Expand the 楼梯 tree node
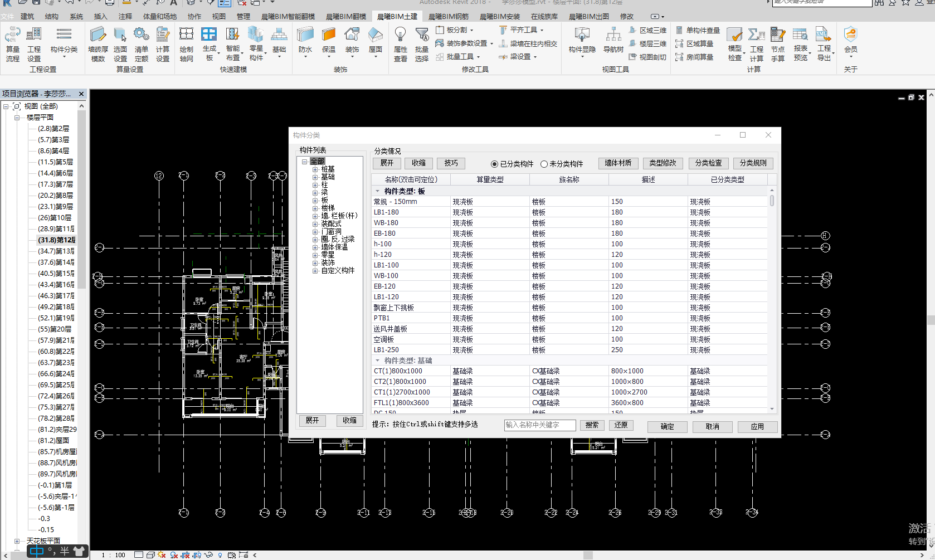 point(315,208)
